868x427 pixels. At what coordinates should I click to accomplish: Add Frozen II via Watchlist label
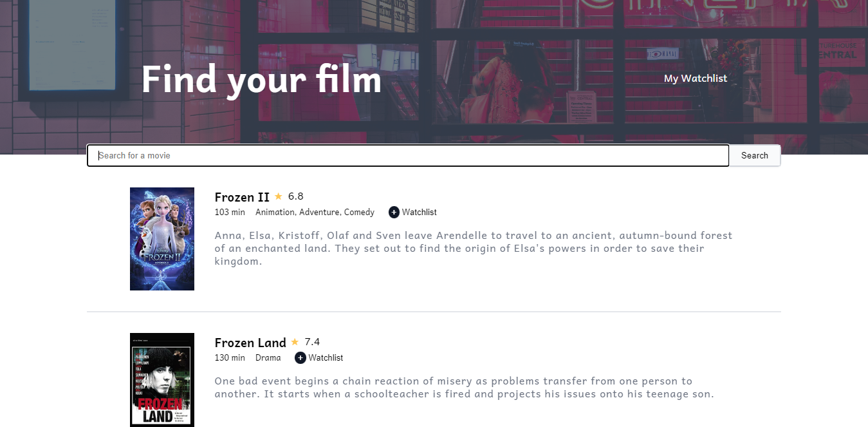click(420, 212)
